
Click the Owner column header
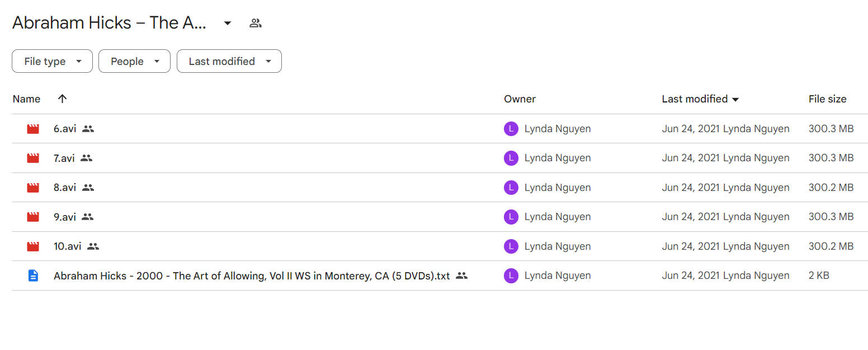click(520, 99)
